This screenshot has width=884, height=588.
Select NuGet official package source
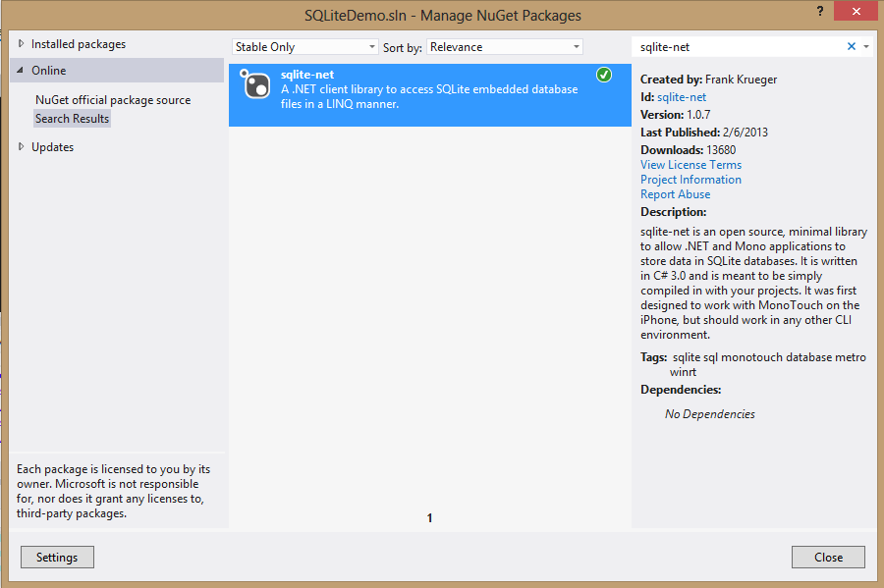[113, 100]
